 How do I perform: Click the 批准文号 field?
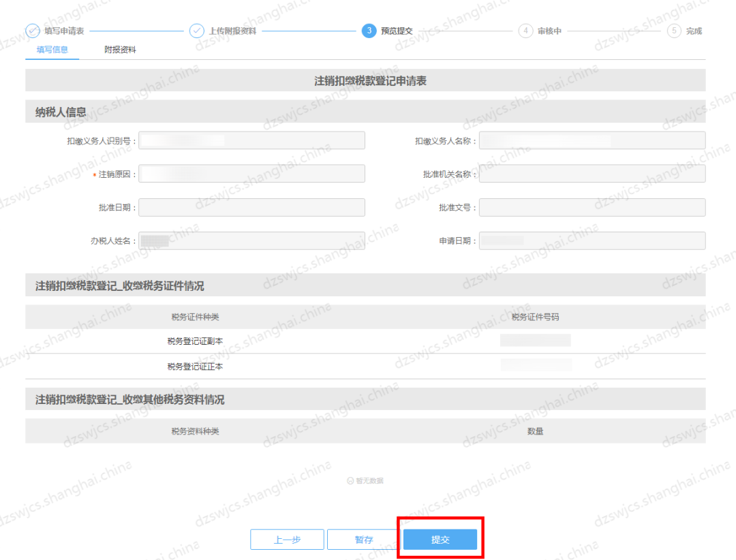592,208
